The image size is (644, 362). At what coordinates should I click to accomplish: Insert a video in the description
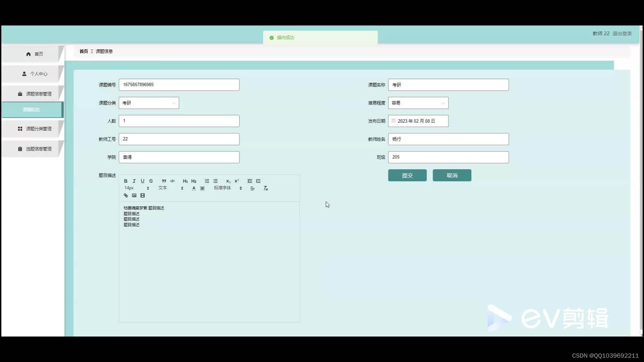(143, 195)
